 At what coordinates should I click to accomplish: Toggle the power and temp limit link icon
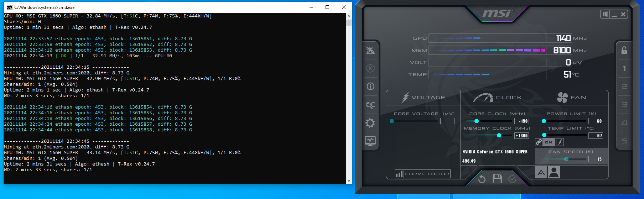539,142
